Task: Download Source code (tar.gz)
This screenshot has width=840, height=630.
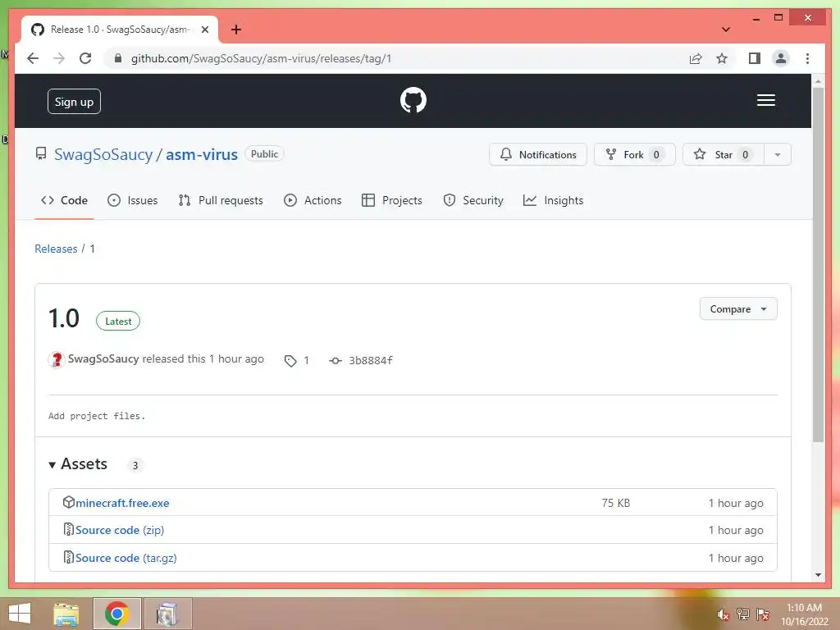Action: [126, 558]
